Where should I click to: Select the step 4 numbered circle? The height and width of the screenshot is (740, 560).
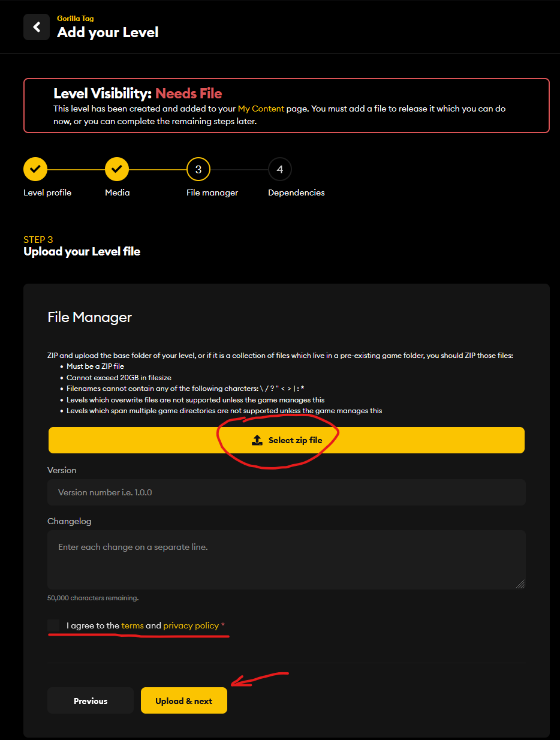point(280,169)
